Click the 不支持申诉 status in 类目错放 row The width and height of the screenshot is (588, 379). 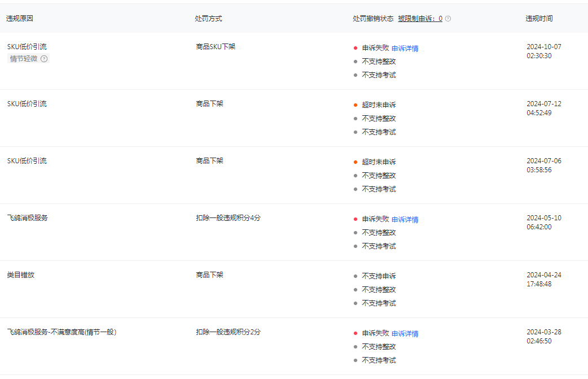(x=379, y=276)
